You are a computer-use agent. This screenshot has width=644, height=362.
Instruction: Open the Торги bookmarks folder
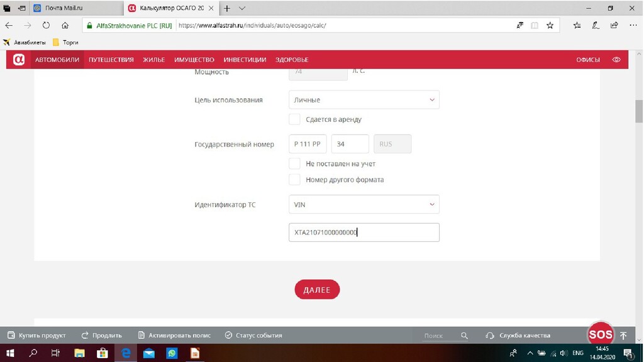[65, 42]
